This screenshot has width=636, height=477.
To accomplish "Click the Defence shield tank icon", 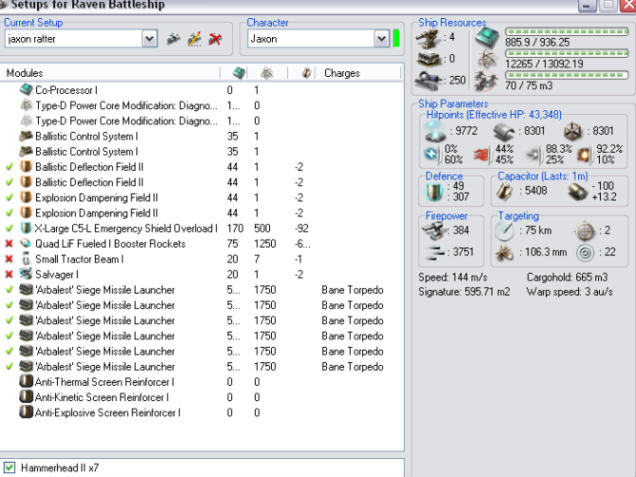I will click(x=435, y=191).
